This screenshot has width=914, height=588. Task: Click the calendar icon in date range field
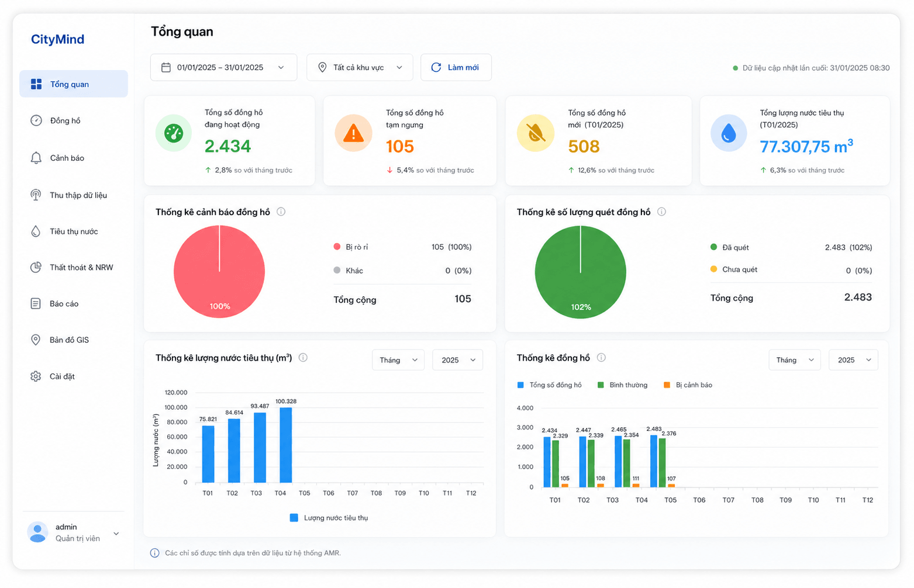click(x=166, y=67)
